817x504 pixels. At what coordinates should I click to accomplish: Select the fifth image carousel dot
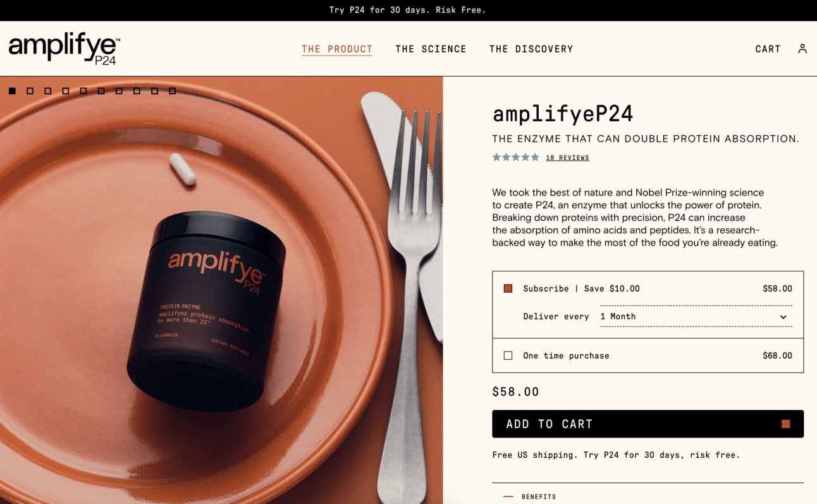[x=83, y=91]
